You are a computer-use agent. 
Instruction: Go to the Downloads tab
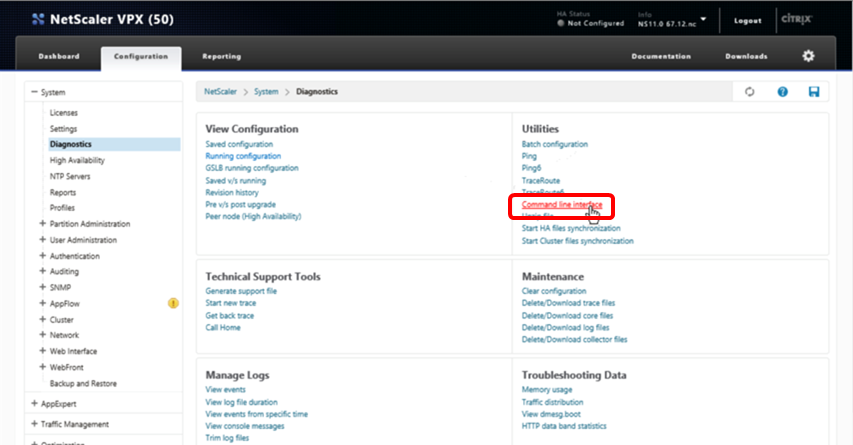746,56
